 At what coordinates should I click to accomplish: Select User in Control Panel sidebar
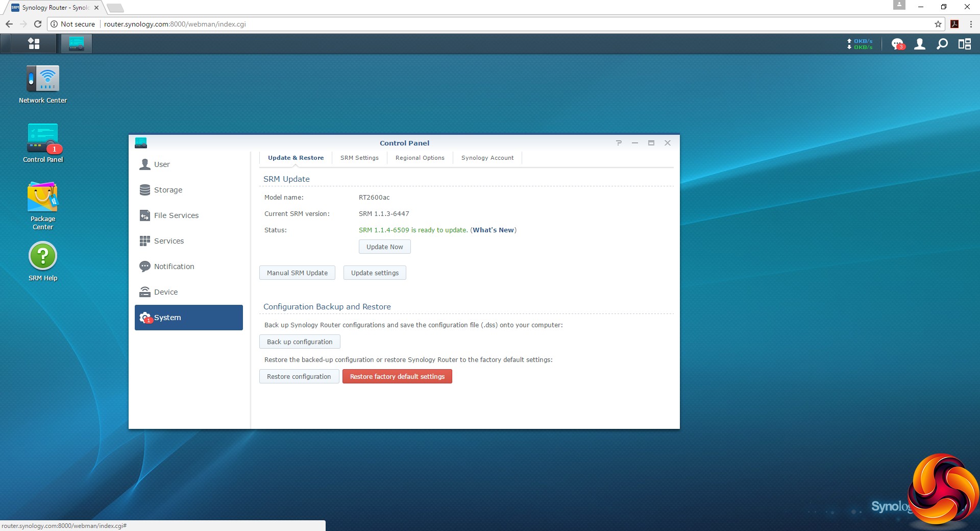click(189, 164)
